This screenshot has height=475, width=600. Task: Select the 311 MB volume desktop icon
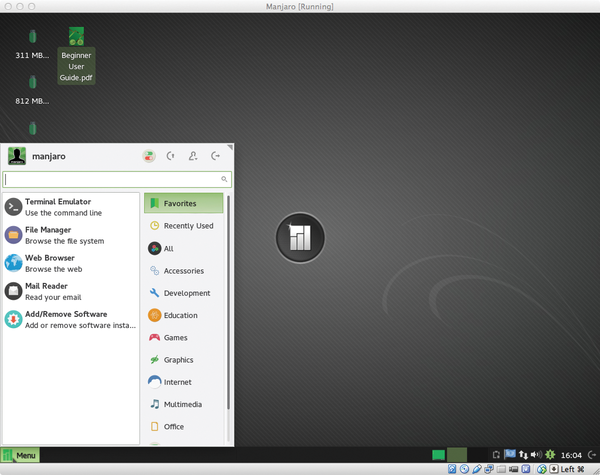pyautogui.click(x=33, y=44)
